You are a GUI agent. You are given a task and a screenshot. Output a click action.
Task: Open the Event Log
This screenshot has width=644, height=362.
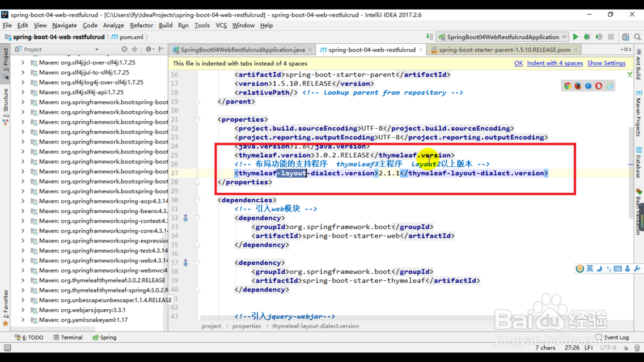coord(612,338)
